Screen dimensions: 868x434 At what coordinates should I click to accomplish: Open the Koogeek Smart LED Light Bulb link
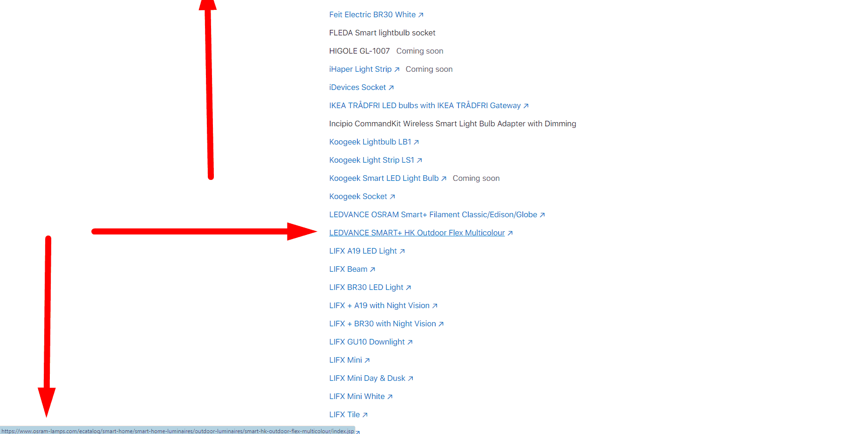coord(384,178)
